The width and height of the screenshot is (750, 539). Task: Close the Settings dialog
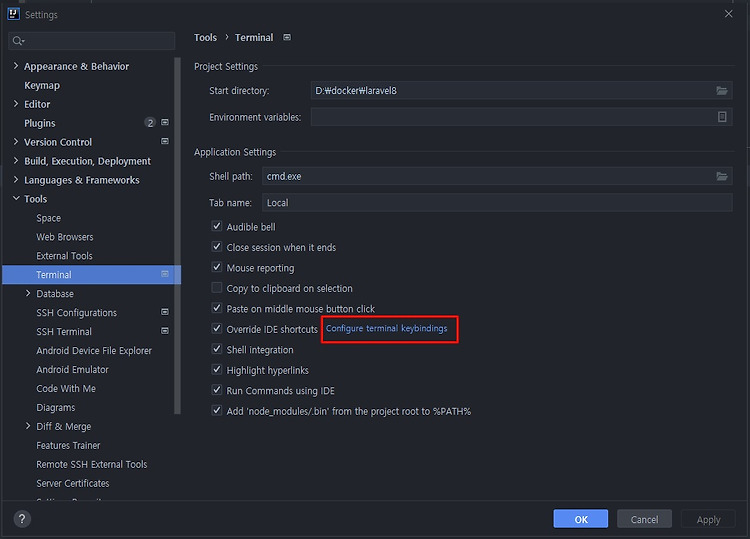[728, 14]
